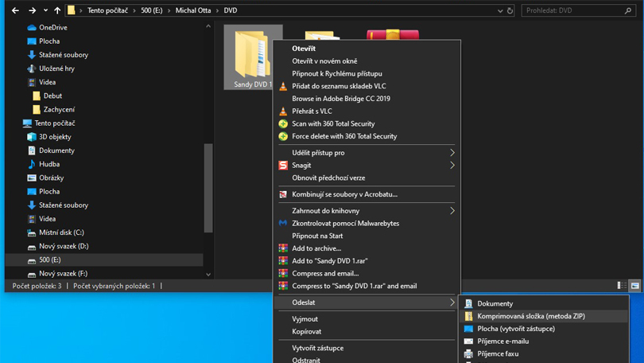This screenshot has height=363, width=644.
Task: Open 3D objekty in the sidebar
Action: 55,136
